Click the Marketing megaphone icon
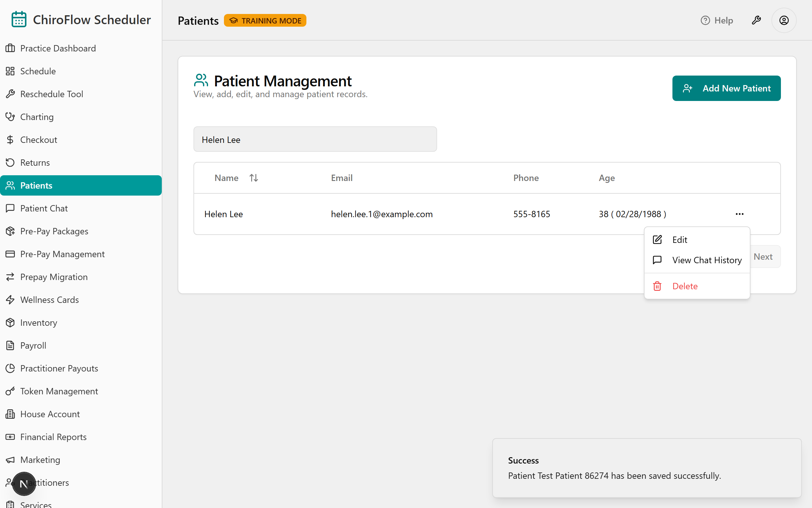The width and height of the screenshot is (812, 508). pyautogui.click(x=10, y=460)
